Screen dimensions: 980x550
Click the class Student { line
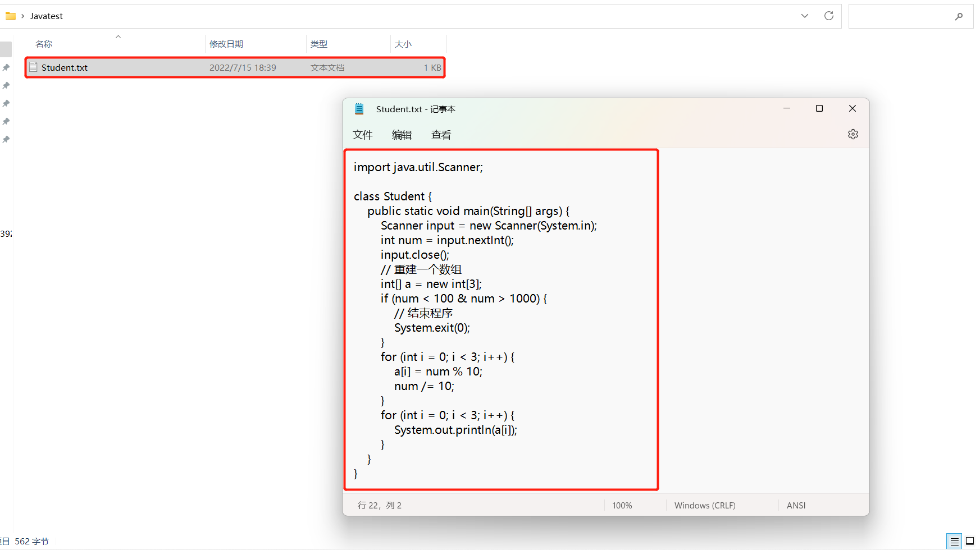[393, 196]
